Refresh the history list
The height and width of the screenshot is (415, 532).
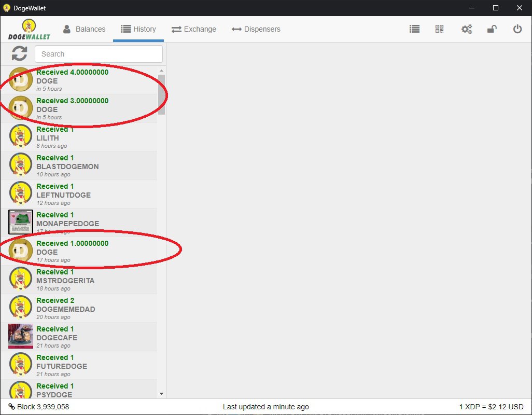19,53
